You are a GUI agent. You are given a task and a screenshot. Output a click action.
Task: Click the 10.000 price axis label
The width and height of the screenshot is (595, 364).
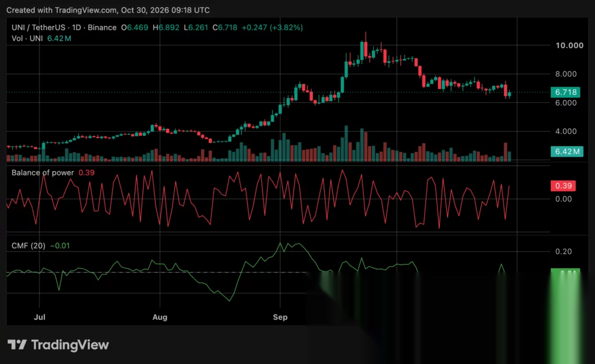[x=569, y=45]
